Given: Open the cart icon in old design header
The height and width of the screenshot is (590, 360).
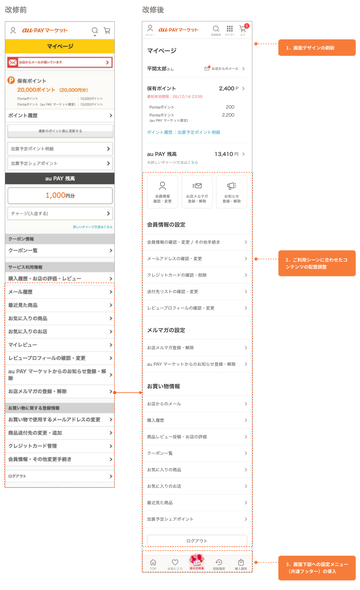Looking at the screenshot, I should click(107, 30).
